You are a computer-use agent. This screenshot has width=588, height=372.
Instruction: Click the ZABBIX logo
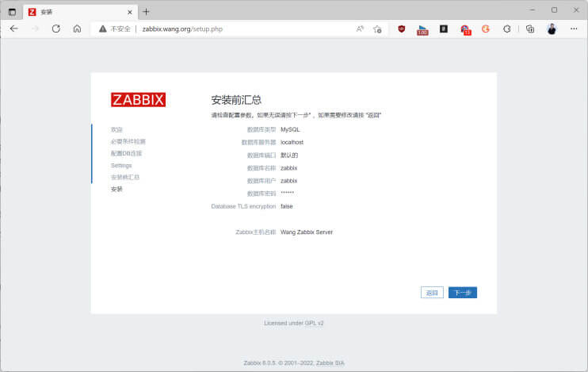(x=138, y=100)
